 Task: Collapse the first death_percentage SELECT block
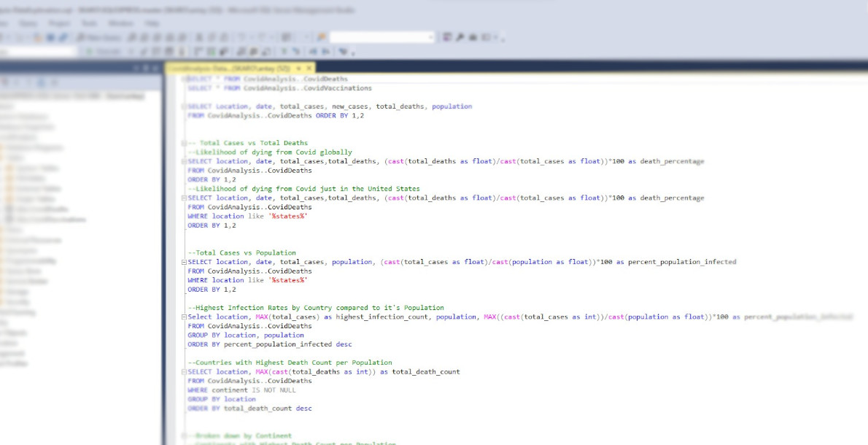point(184,161)
